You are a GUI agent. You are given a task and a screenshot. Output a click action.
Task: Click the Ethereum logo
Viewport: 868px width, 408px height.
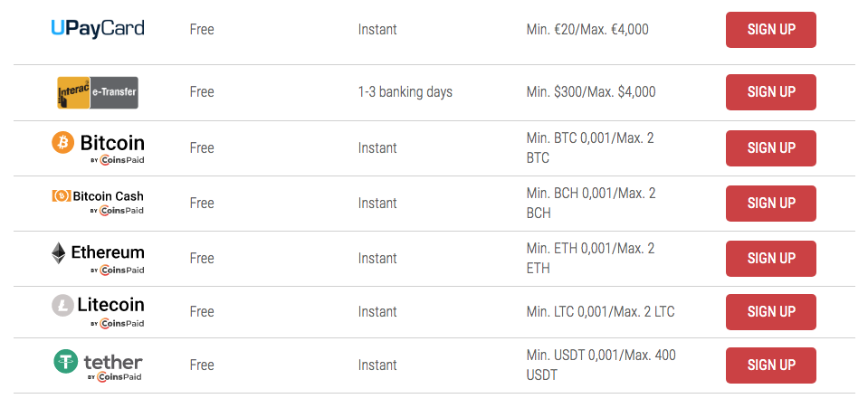pos(98,258)
